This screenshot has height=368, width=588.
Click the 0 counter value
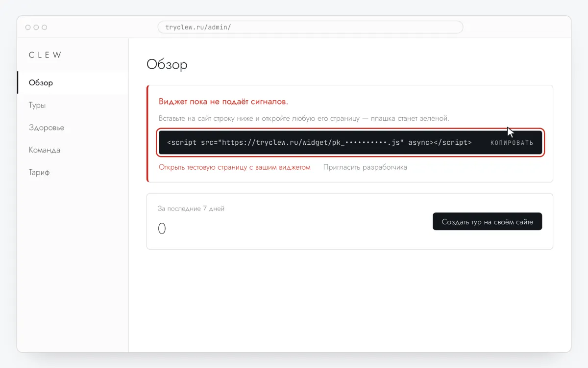162,229
